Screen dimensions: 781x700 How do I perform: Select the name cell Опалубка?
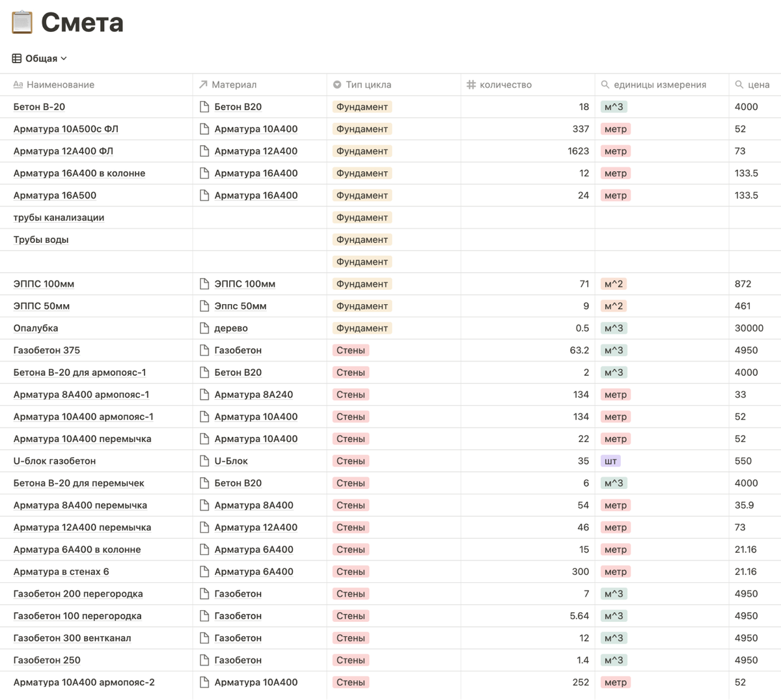coord(96,328)
